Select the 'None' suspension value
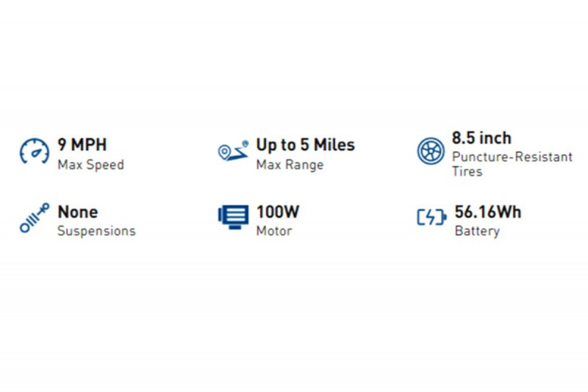Image resolution: width=588 pixels, height=392 pixels. coord(78,212)
